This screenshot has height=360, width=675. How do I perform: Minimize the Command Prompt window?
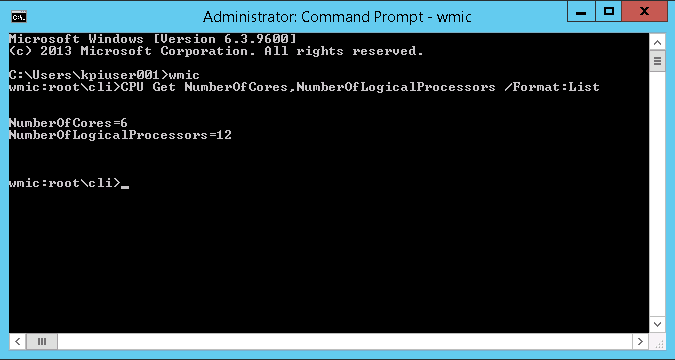(581, 12)
